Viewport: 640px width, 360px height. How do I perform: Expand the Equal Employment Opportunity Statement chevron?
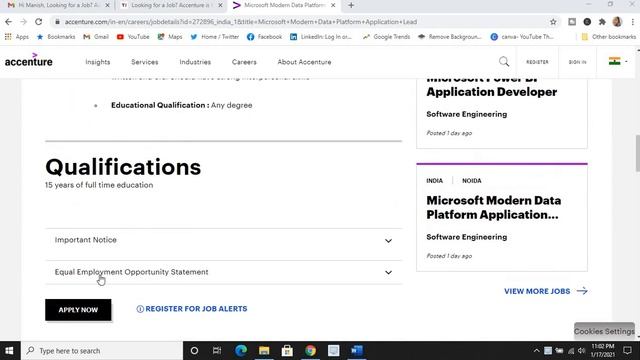click(388, 272)
